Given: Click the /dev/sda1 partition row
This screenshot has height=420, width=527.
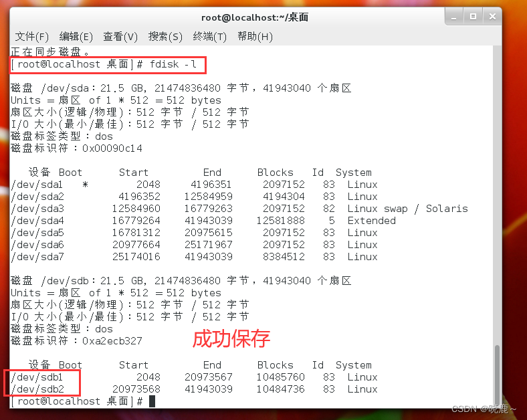Looking at the screenshot, I should click(x=194, y=185).
